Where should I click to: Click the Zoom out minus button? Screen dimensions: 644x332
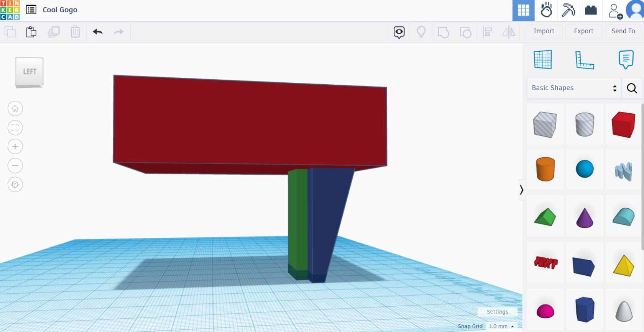click(15, 166)
